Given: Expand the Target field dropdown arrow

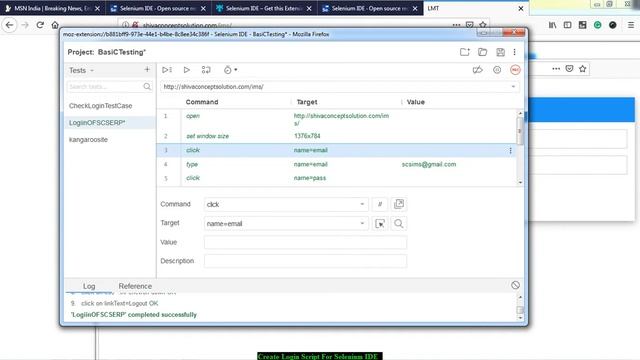Looking at the screenshot, I should 362,223.
